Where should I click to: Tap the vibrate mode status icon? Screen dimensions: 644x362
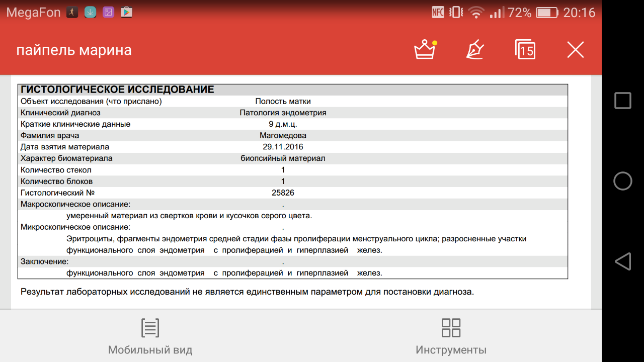[x=456, y=13]
